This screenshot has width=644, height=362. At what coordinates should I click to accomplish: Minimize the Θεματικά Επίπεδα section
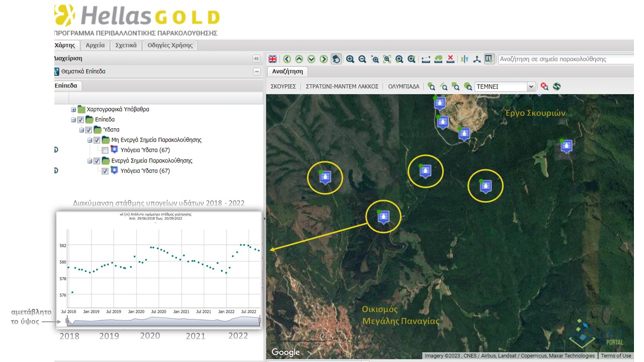pos(257,71)
